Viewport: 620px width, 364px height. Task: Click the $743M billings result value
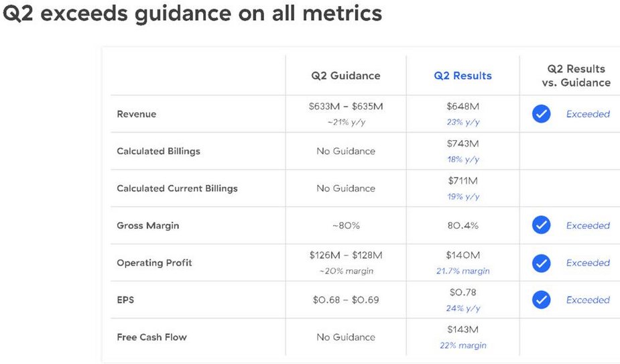click(462, 143)
